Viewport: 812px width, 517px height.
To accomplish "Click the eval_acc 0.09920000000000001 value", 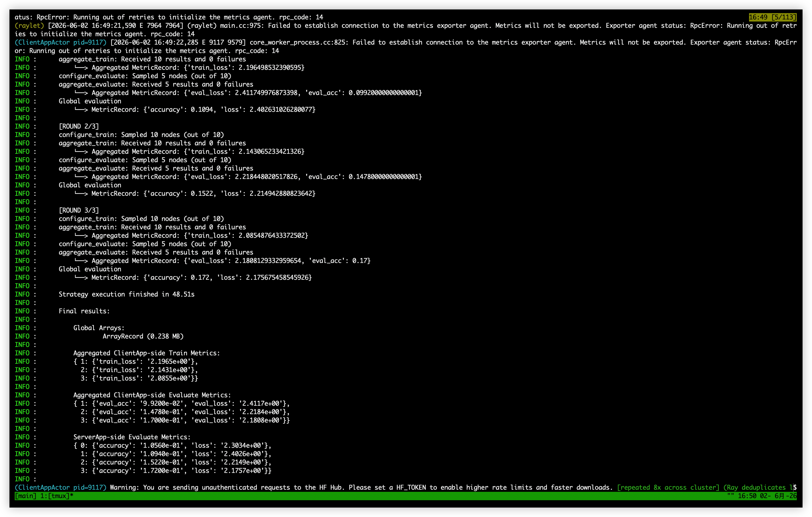I will (x=383, y=93).
